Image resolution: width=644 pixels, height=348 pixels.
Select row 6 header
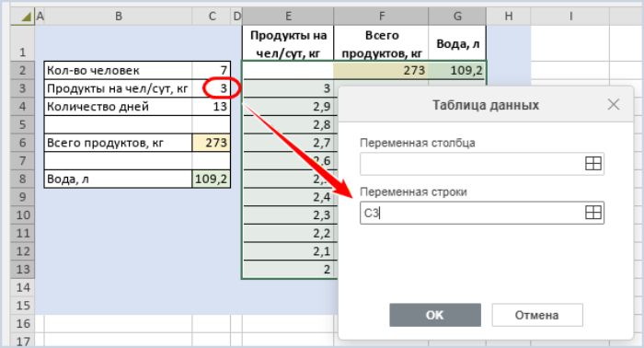22,143
